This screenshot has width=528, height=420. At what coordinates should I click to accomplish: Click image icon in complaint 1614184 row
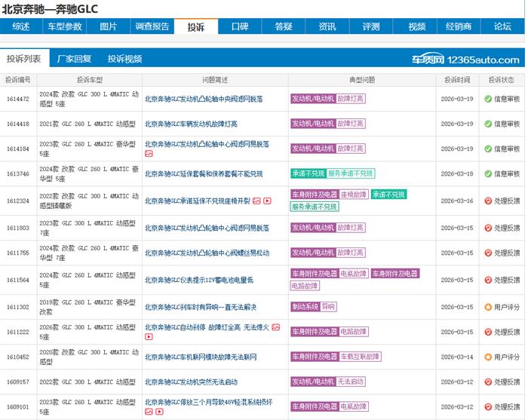tap(149, 154)
